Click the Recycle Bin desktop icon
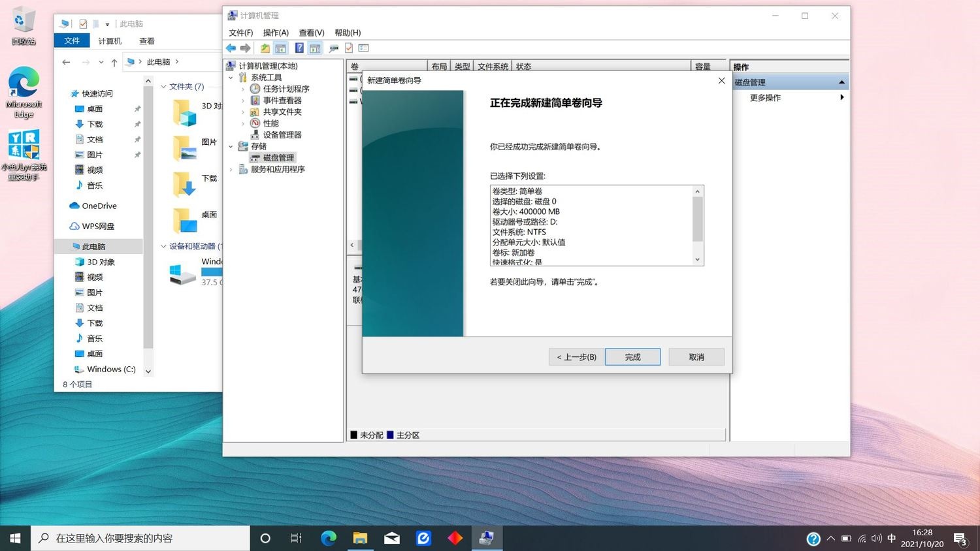Image resolution: width=980 pixels, height=551 pixels. click(x=23, y=26)
